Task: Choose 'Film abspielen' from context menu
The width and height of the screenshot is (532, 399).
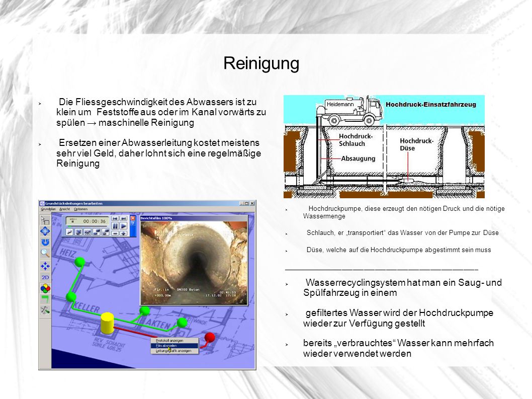Action: tap(174, 346)
